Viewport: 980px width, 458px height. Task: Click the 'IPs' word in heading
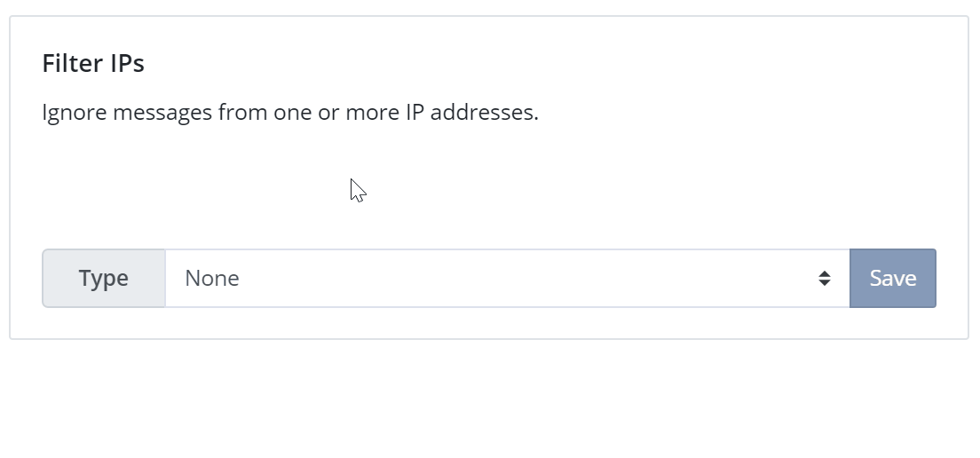127,63
